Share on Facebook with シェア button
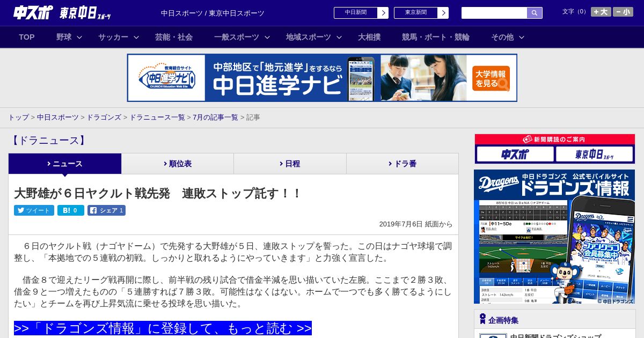The height and width of the screenshot is (338, 644). [106, 210]
